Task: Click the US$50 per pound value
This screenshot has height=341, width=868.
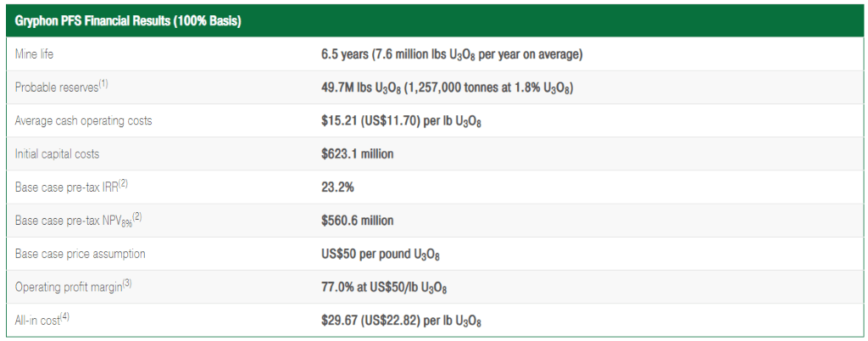Action: [381, 254]
